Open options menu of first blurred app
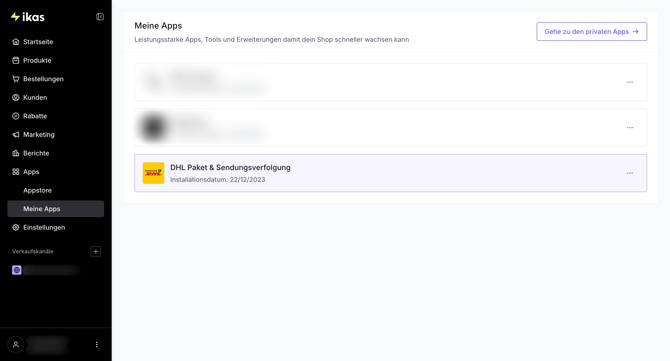The image size is (670, 361). click(x=630, y=82)
